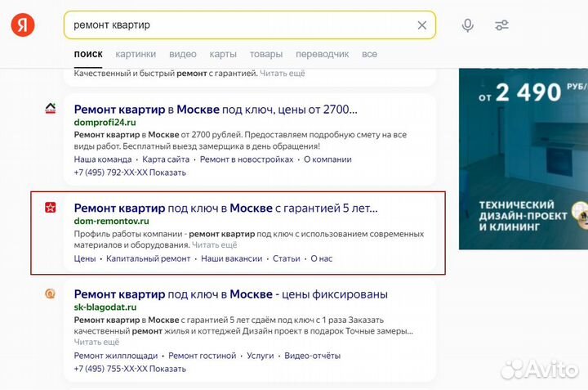The width and height of the screenshot is (588, 390).
Task: Click the Yandex logo icon
Action: click(x=23, y=25)
